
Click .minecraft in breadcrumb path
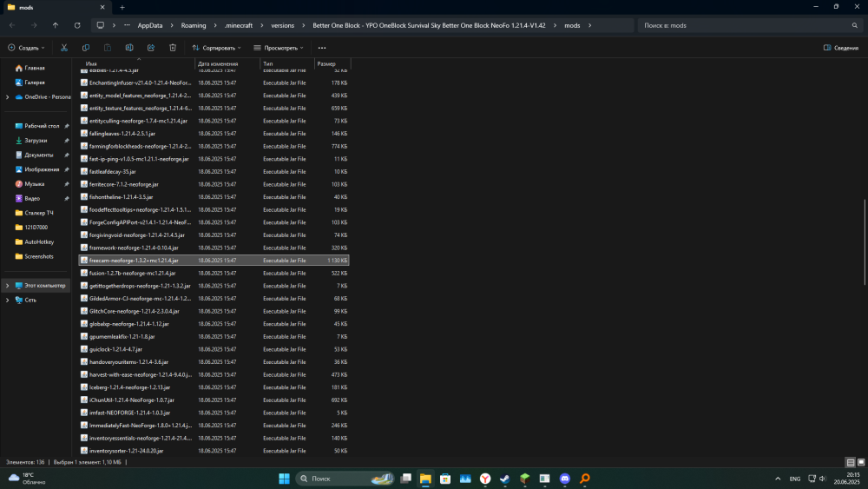(x=238, y=25)
